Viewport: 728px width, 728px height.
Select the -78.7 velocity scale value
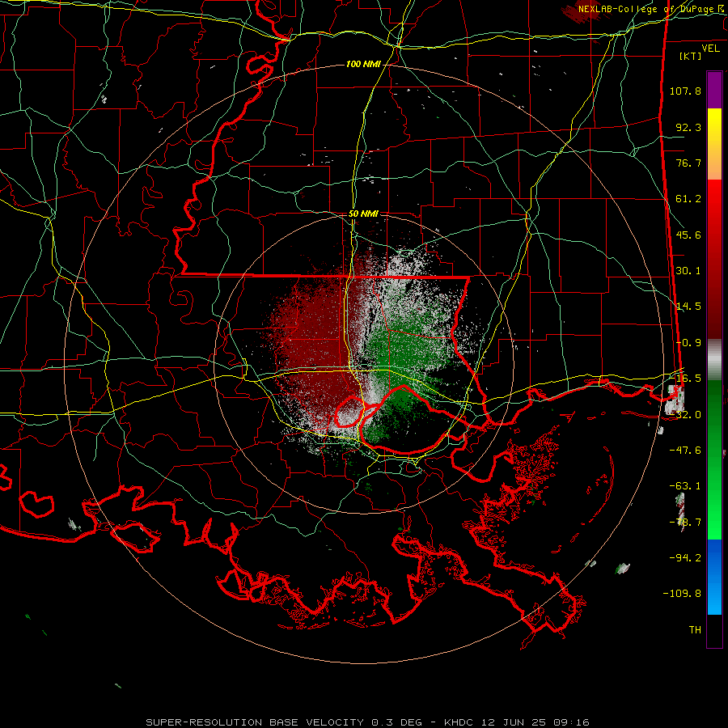pyautogui.click(x=685, y=523)
